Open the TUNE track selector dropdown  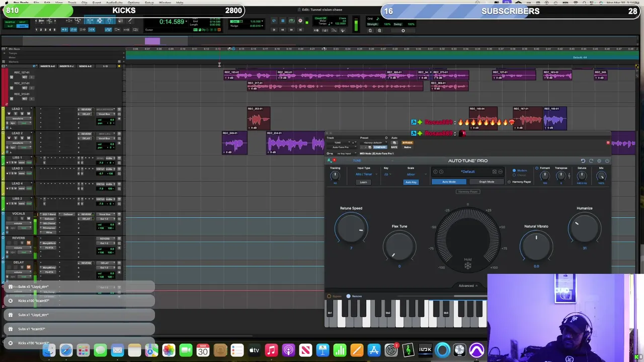[x=338, y=143]
